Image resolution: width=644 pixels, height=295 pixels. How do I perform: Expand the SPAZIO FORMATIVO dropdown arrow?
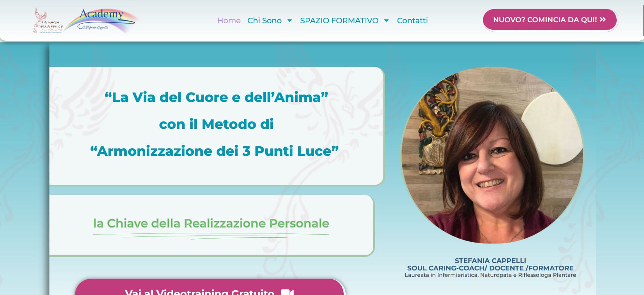386,21
